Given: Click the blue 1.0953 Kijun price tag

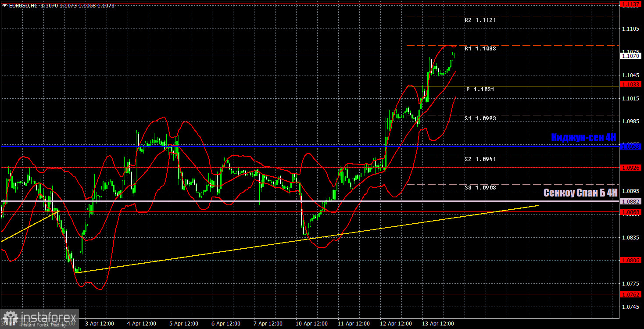Looking at the screenshot, I should (x=631, y=147).
